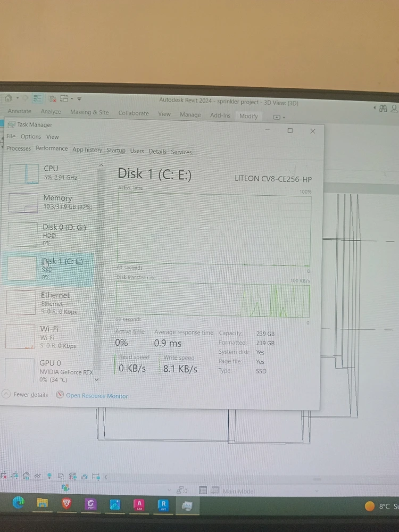Open the Brave browser taskbar icon

point(66,503)
